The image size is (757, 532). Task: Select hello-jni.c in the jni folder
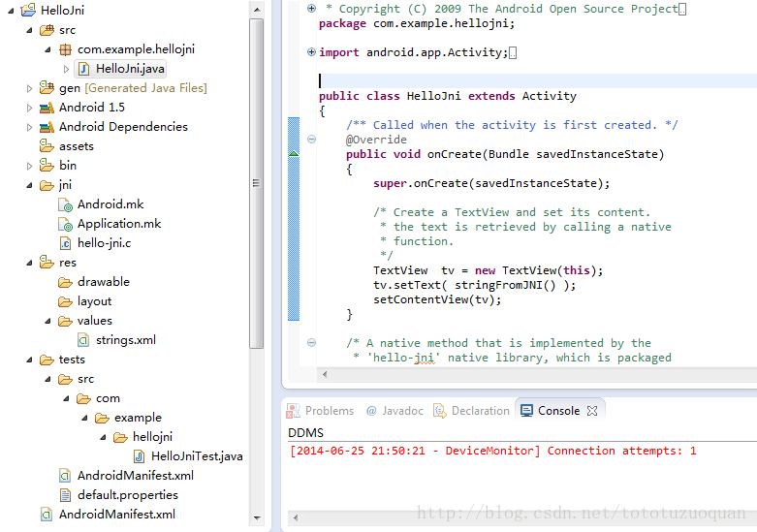pyautogui.click(x=105, y=243)
